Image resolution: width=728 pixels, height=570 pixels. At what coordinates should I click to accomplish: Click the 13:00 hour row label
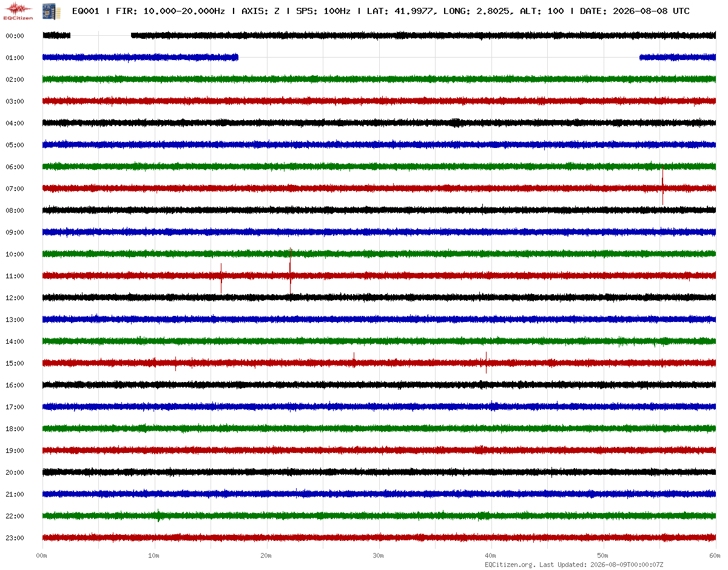tap(15, 320)
